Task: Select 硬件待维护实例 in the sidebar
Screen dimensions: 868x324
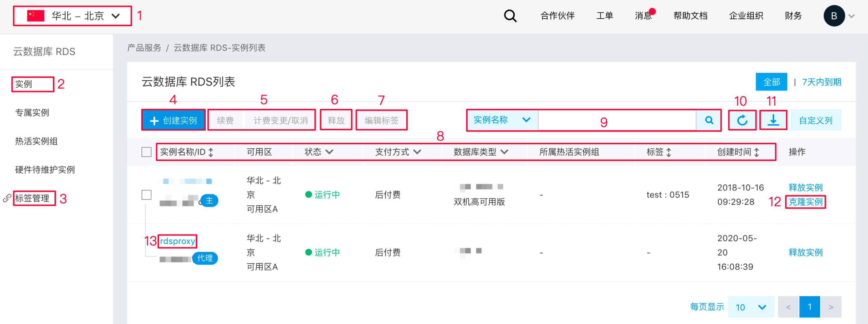Action: pos(45,169)
